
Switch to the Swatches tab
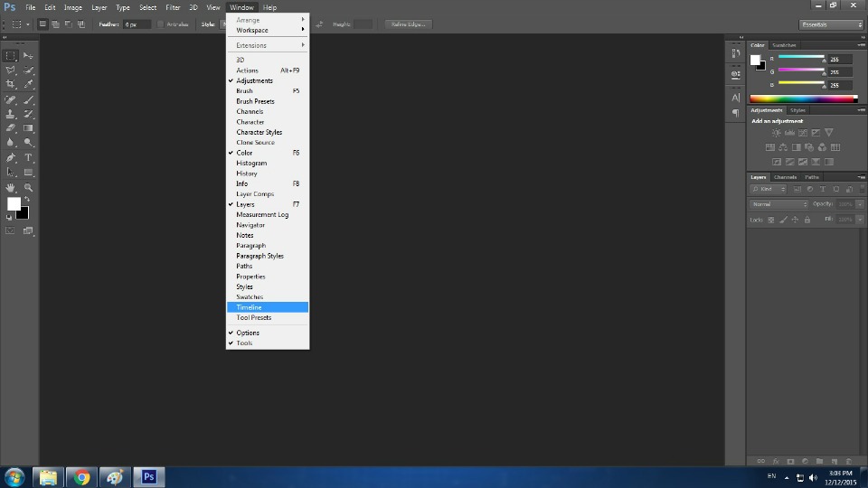click(784, 45)
